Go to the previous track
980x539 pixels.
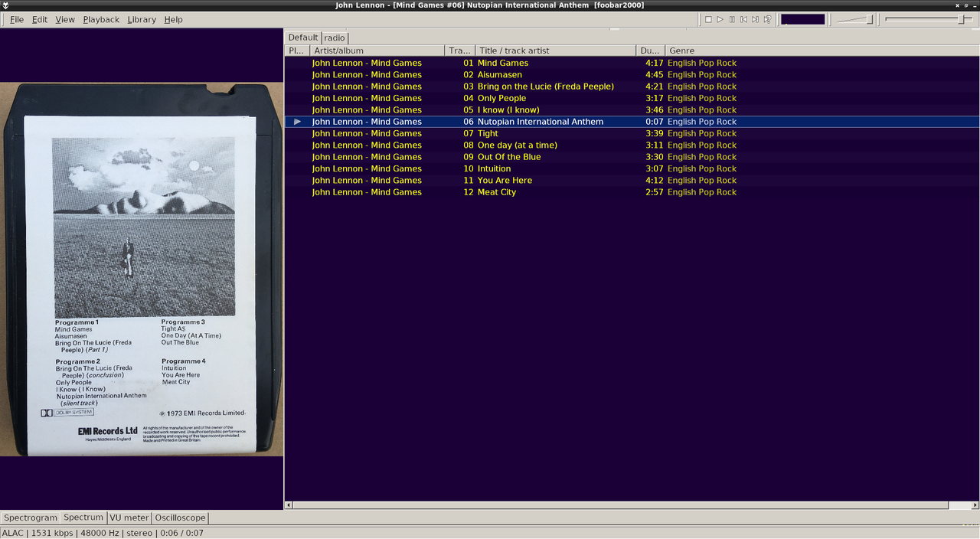click(x=743, y=19)
